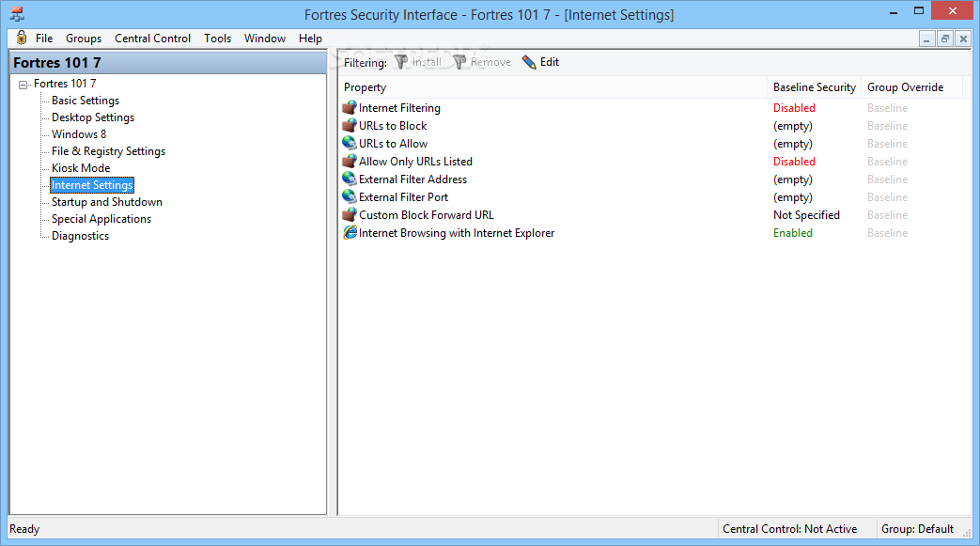This screenshot has width=980, height=546.
Task: Click the icon beside Internet Filtering
Action: tap(350, 107)
